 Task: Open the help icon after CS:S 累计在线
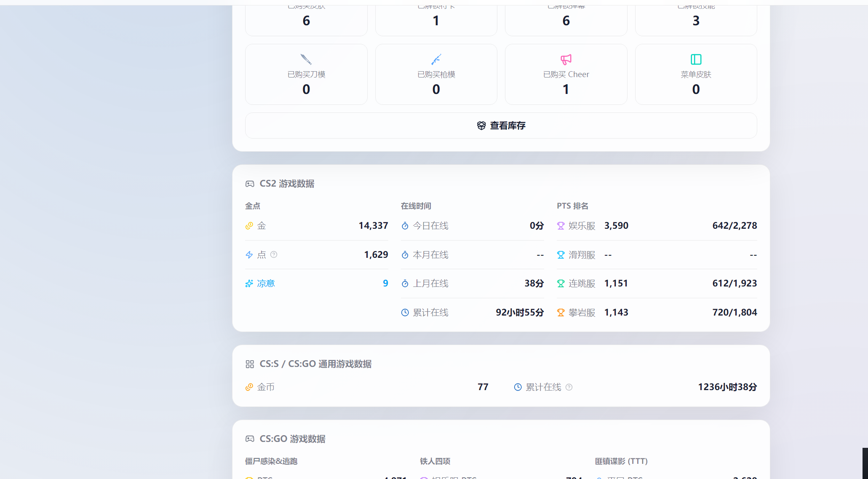(569, 387)
